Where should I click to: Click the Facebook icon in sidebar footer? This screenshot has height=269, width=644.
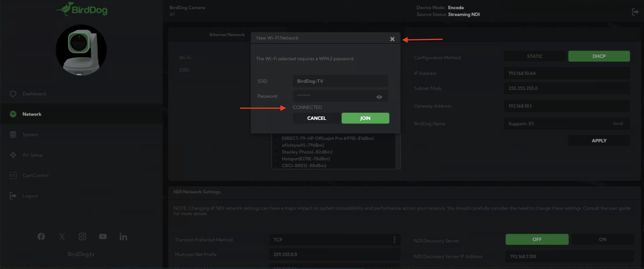point(41,236)
